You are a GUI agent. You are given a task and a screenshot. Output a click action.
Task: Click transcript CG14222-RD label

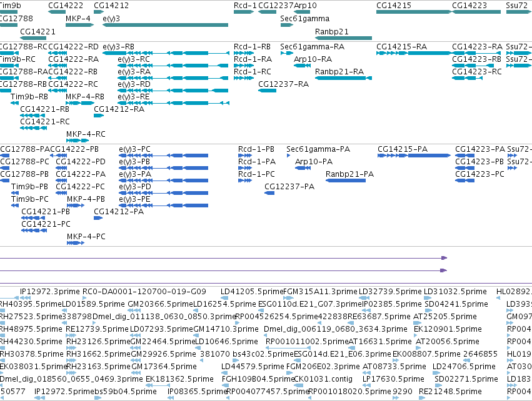73,46
